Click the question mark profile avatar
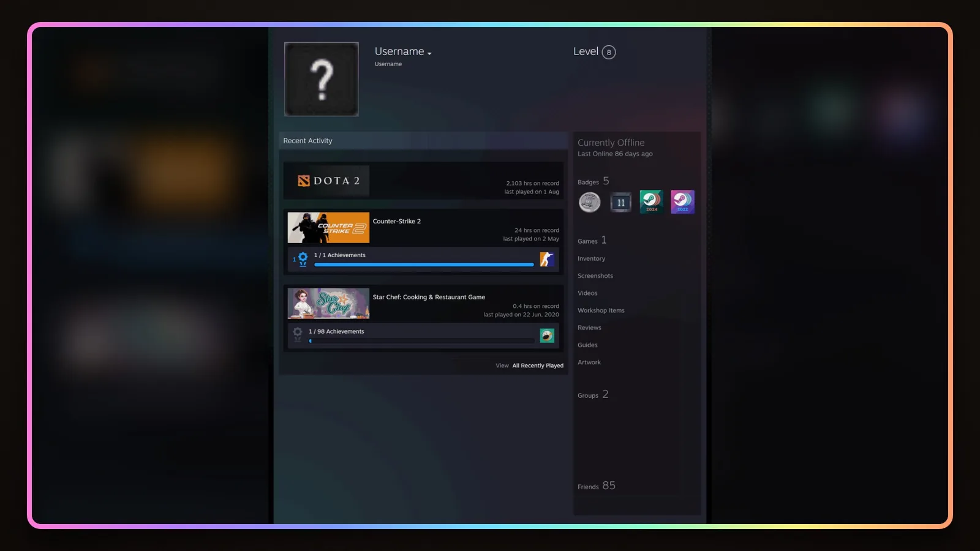This screenshot has width=980, height=551. (321, 79)
